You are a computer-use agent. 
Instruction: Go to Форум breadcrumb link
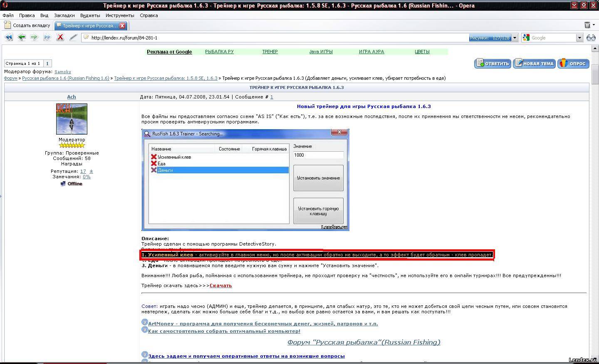[11, 78]
